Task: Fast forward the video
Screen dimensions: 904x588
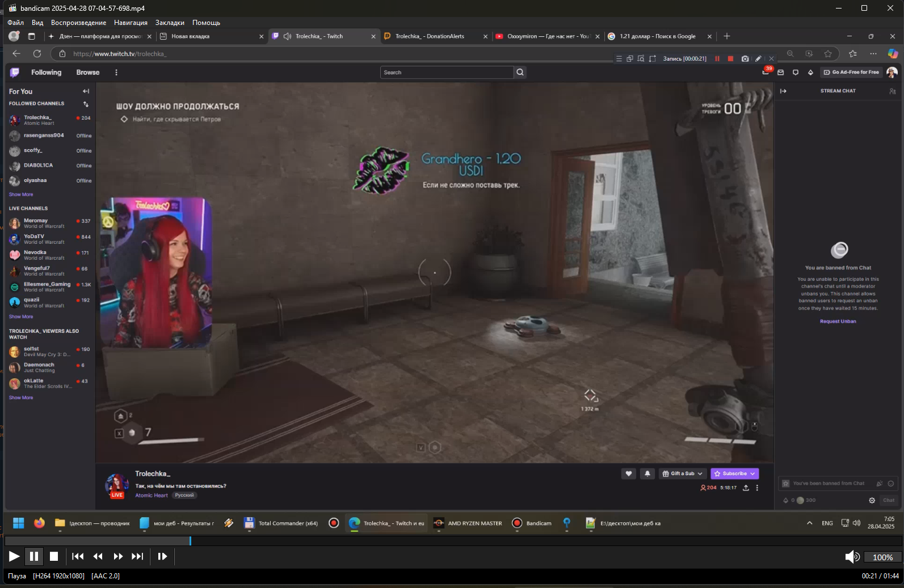Action: coord(118,556)
